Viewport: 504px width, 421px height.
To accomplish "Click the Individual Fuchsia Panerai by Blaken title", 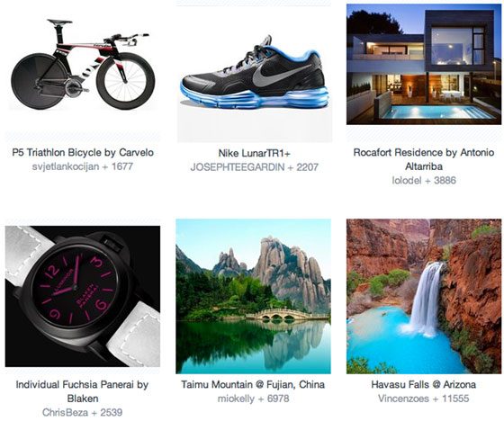I will click(82, 391).
